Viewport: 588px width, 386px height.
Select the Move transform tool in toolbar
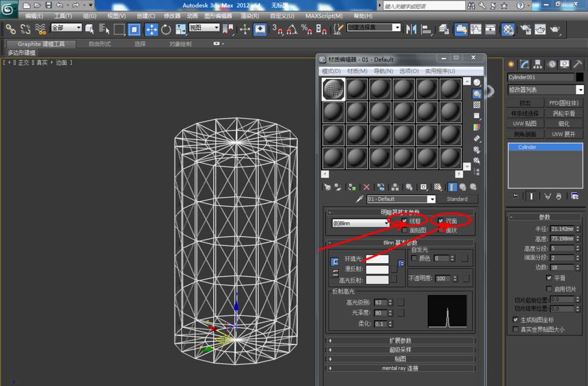click(x=151, y=29)
